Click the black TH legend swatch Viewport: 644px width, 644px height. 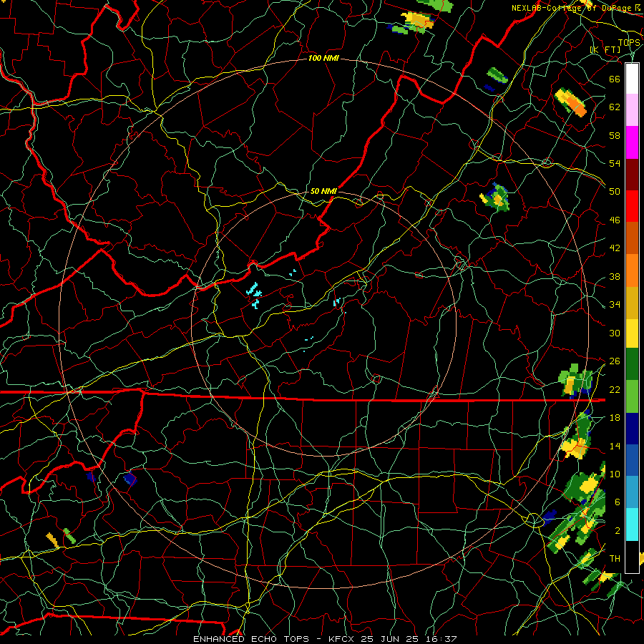tap(632, 557)
